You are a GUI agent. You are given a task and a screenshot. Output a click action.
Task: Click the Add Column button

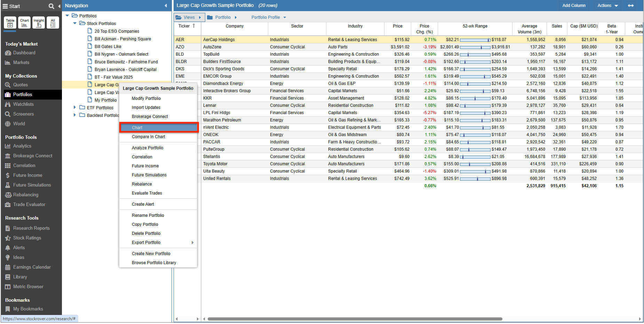574,6
